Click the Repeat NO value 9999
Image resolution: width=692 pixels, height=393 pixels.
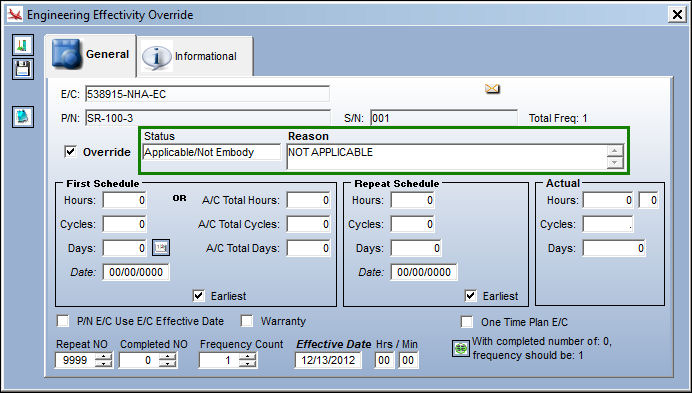point(75,360)
